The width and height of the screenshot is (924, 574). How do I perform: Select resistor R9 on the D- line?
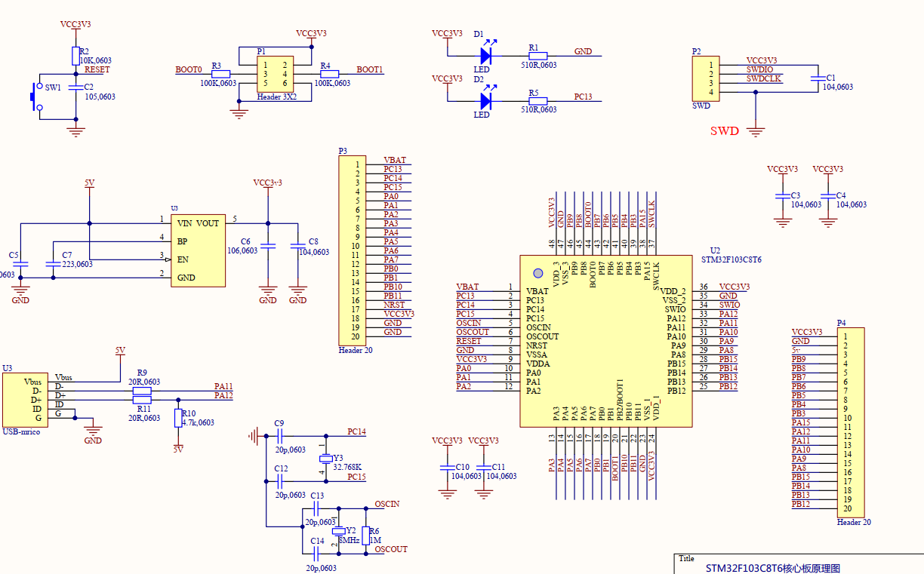pyautogui.click(x=142, y=391)
